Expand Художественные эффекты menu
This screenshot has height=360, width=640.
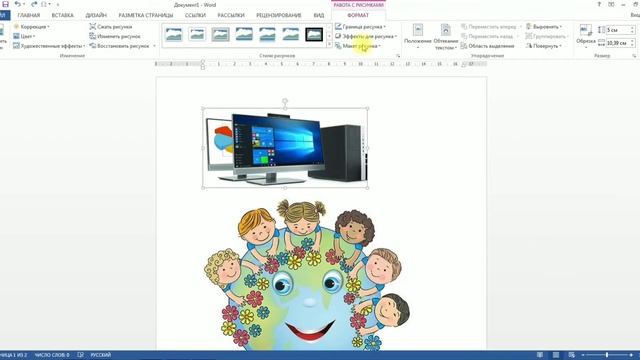pos(49,46)
